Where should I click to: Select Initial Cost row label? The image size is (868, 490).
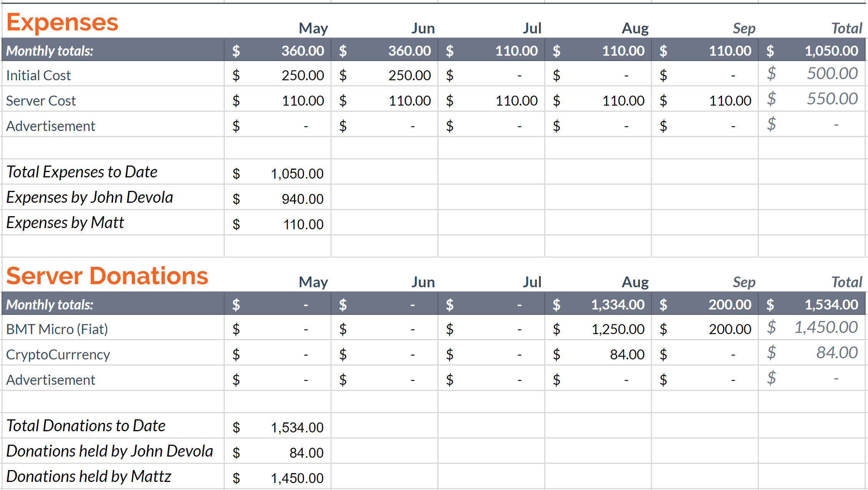coord(38,75)
